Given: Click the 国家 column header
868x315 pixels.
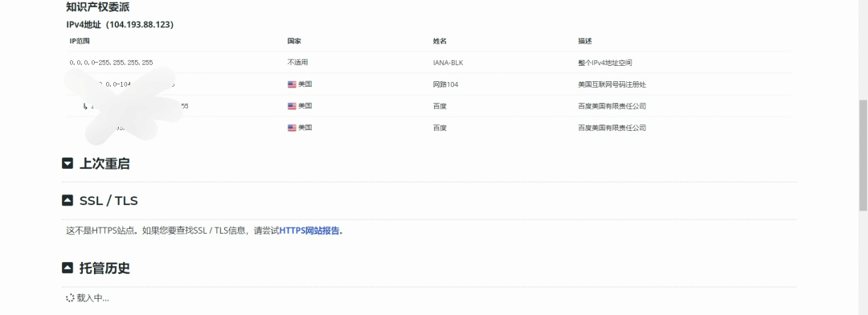Looking at the screenshot, I should coord(294,41).
